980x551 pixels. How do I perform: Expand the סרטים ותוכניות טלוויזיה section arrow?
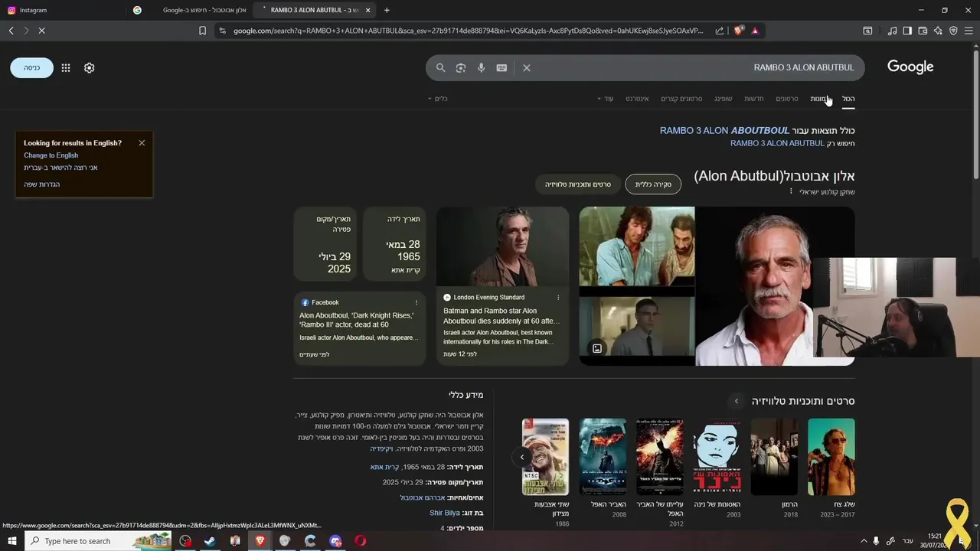pos(737,401)
